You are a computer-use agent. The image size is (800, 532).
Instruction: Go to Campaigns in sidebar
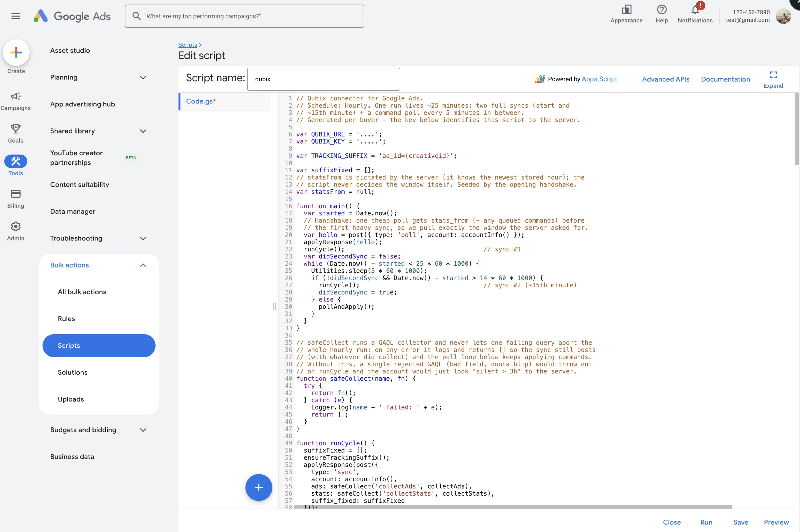pyautogui.click(x=15, y=101)
